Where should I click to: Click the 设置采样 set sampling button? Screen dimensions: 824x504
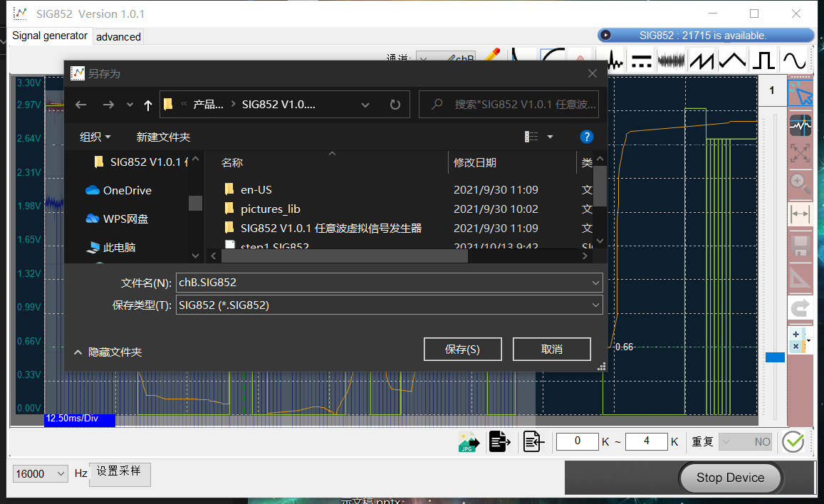119,474
